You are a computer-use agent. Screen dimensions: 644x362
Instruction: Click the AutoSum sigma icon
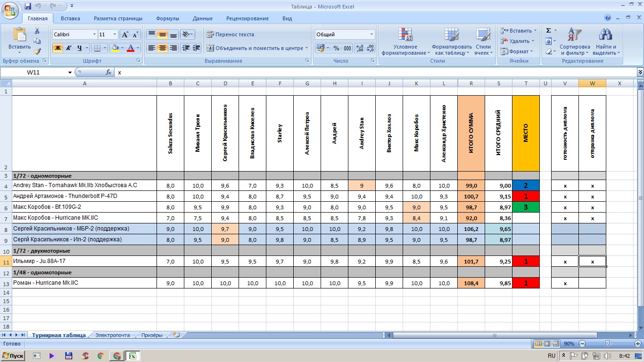pos(549,31)
